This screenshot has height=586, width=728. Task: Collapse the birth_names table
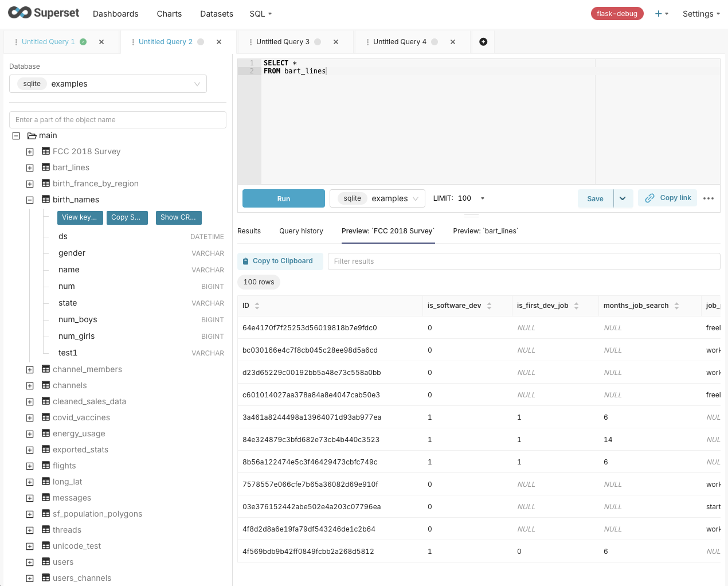(x=30, y=200)
